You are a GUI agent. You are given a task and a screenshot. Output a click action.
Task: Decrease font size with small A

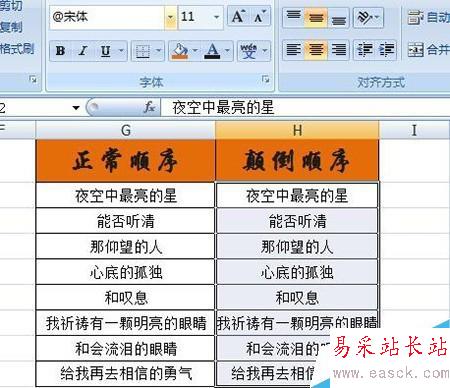(x=260, y=16)
